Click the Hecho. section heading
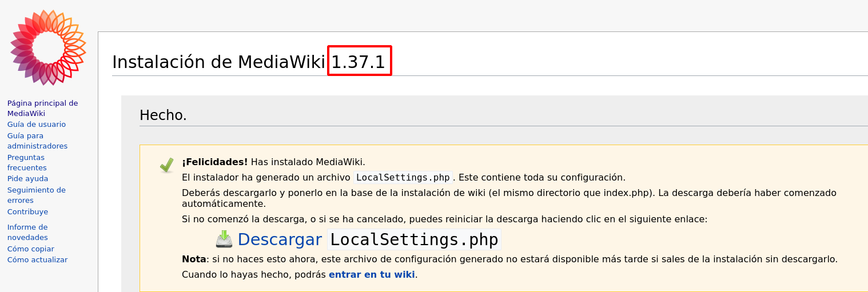Screen dimensions: 868x292 coord(163,115)
